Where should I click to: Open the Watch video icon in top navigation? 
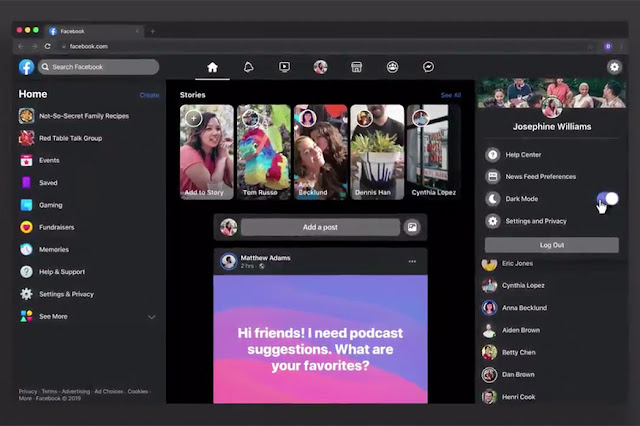tap(284, 67)
